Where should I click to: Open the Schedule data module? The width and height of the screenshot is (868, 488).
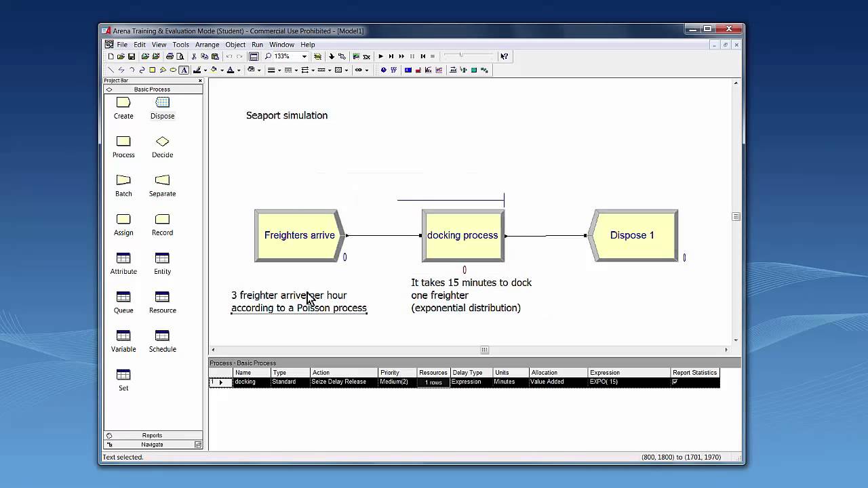click(162, 341)
